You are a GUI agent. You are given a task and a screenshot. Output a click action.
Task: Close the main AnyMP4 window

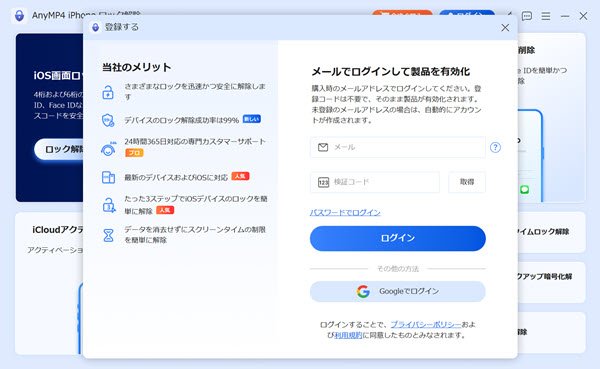583,16
